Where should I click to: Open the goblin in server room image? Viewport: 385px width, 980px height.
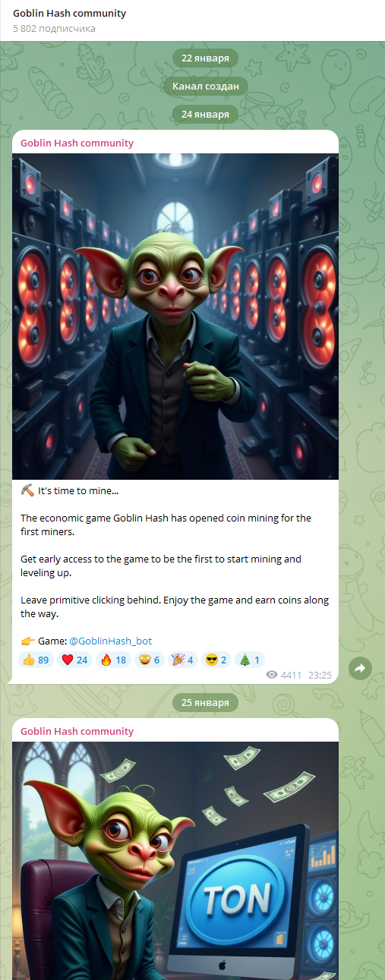[175, 317]
